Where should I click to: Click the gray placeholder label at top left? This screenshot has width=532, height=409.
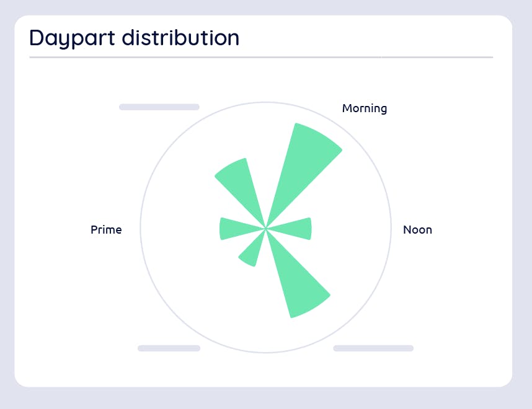click(x=159, y=107)
